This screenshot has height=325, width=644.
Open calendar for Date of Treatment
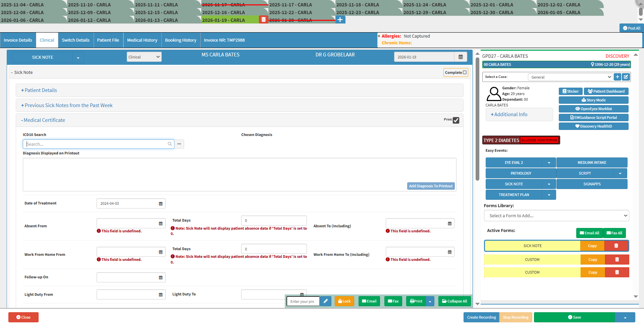click(161, 204)
